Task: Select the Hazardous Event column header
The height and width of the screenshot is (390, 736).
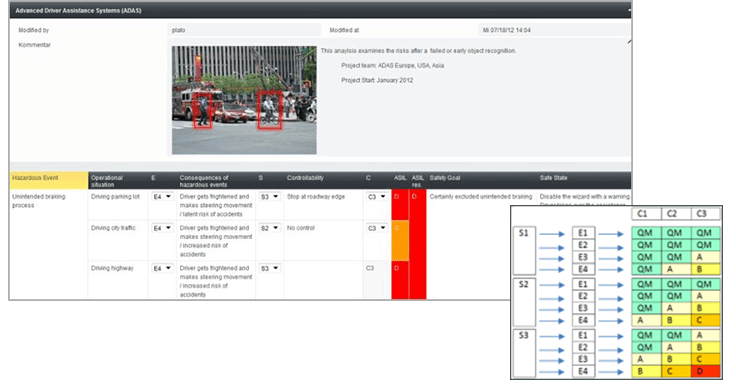Action: pos(49,180)
